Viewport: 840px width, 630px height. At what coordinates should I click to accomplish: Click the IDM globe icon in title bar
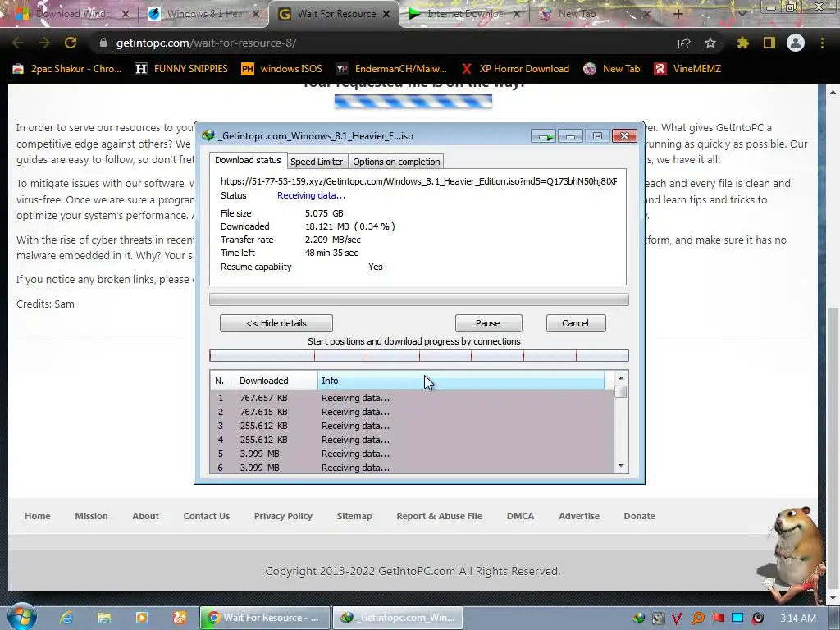pyautogui.click(x=208, y=135)
